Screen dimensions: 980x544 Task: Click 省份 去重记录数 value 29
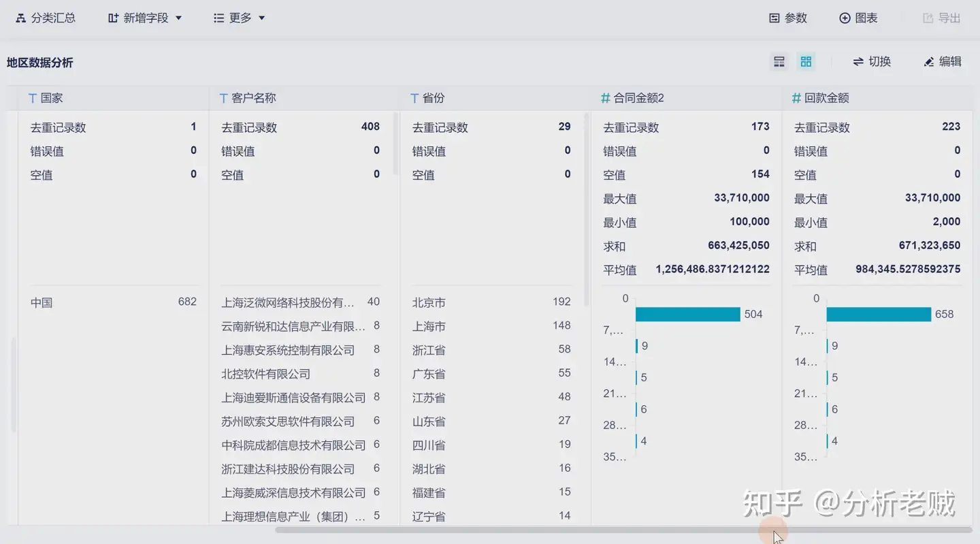point(564,127)
